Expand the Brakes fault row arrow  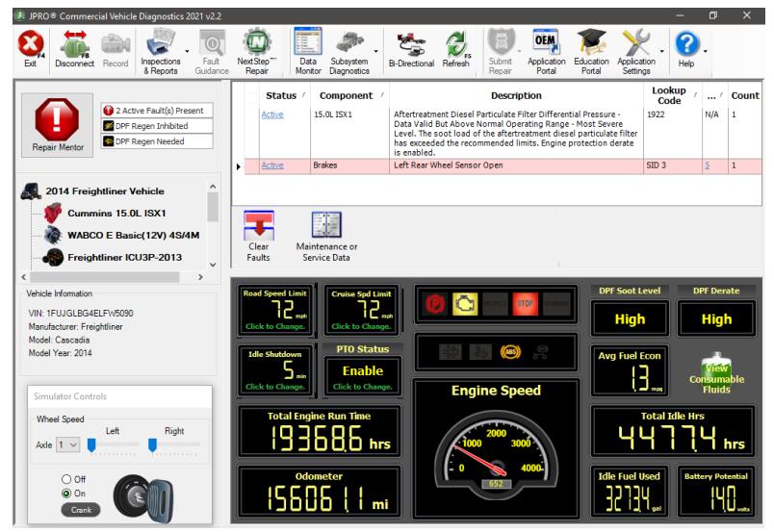pyautogui.click(x=239, y=166)
